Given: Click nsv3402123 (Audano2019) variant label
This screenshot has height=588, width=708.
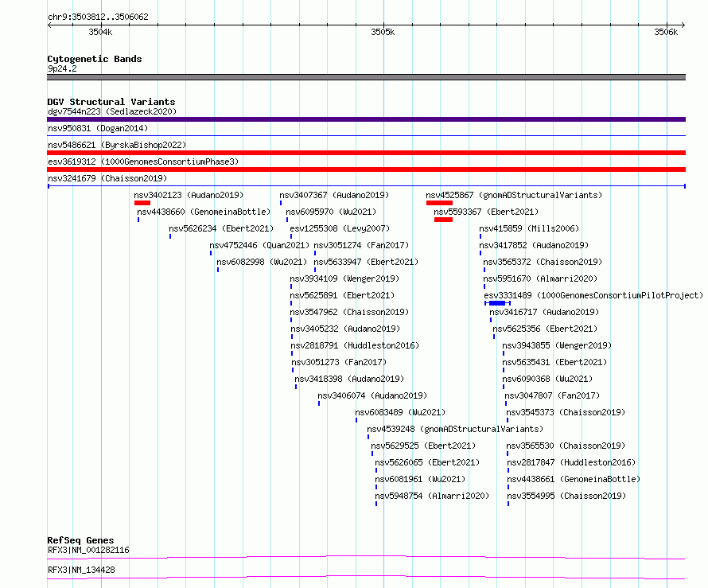Looking at the screenshot, I should (x=189, y=195).
